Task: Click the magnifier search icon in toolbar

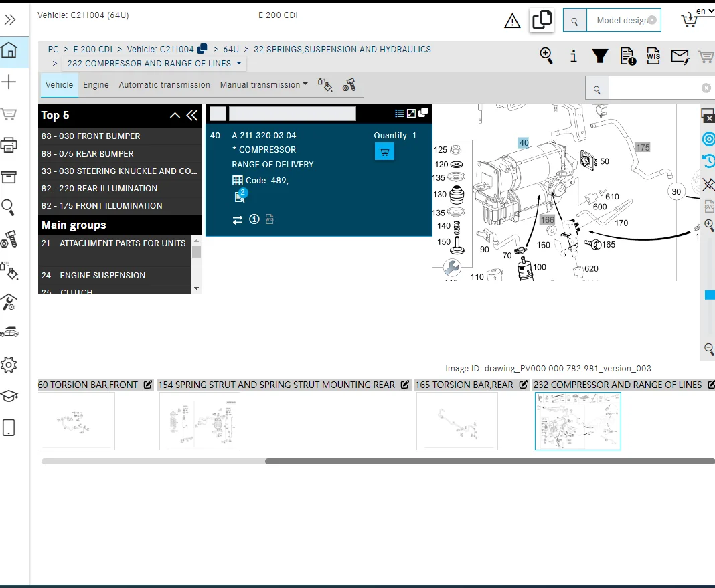Action: coord(546,56)
